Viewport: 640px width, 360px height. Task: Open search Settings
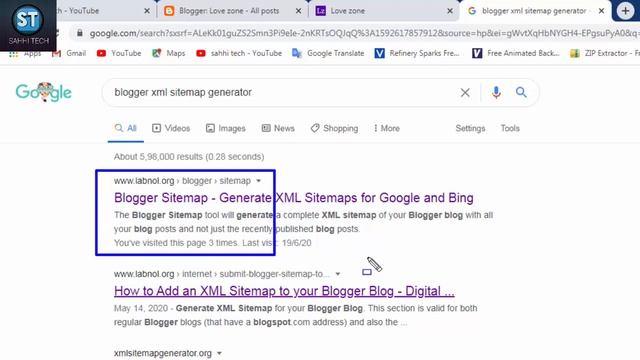tap(470, 128)
